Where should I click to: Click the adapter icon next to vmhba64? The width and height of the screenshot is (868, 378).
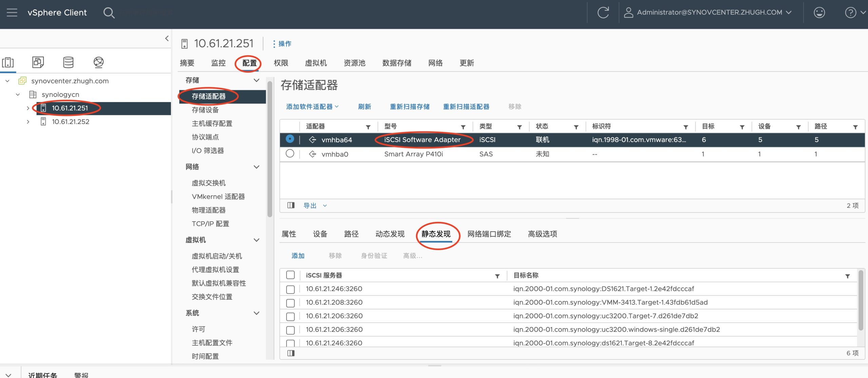312,140
